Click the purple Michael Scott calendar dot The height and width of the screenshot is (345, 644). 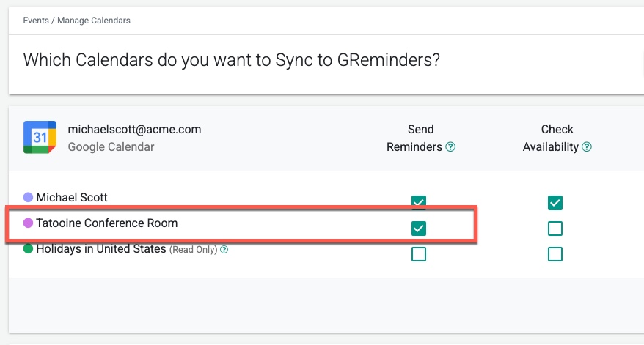(x=29, y=197)
